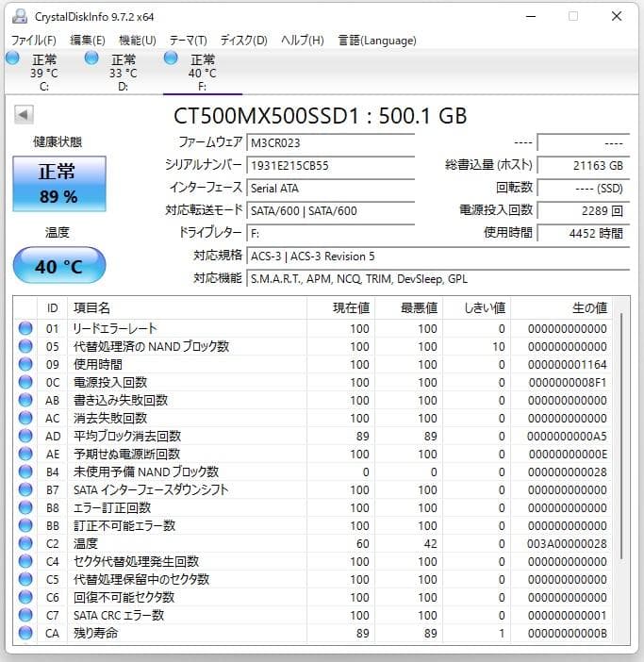Click status orb for C6 回復不可能セクタ数
This screenshot has height=662, width=644.
(x=25, y=598)
